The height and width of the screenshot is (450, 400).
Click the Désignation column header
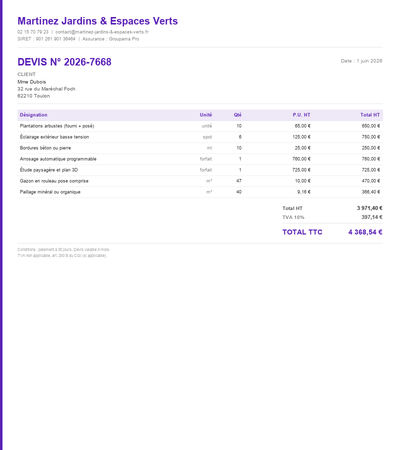(33, 115)
